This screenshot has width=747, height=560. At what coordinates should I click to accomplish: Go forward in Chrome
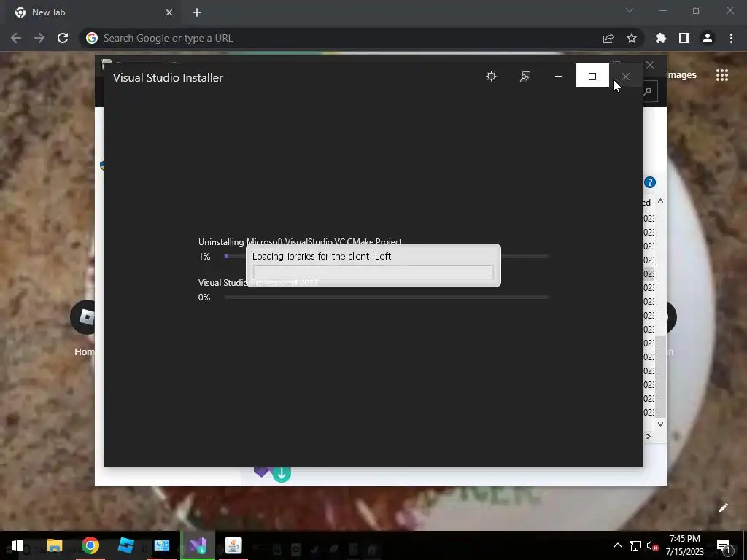(x=39, y=38)
